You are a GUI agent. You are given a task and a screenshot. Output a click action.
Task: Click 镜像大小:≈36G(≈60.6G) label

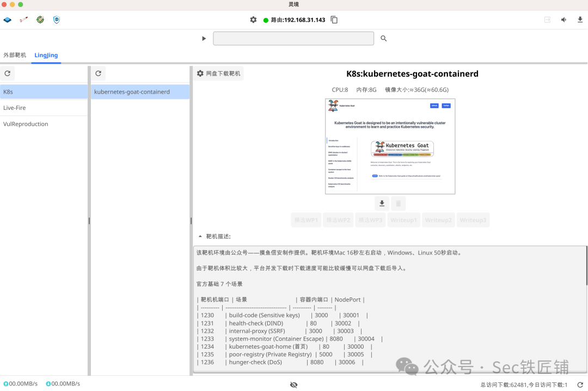click(x=416, y=90)
